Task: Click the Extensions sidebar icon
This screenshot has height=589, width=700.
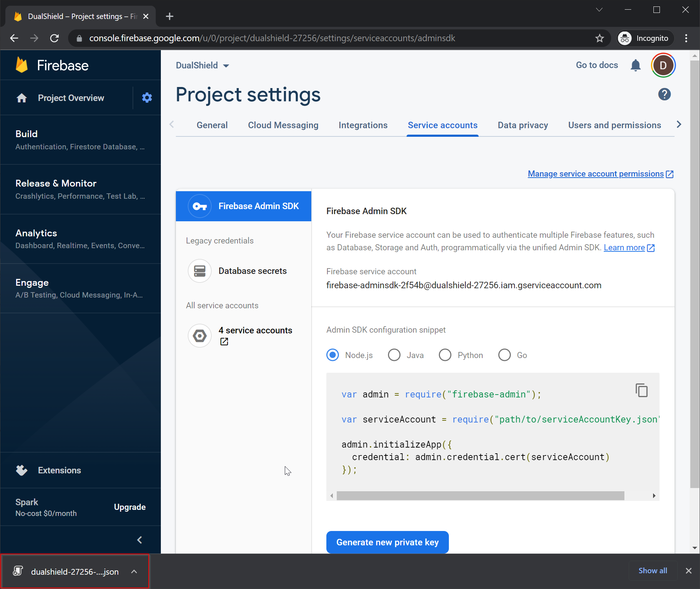Action: [22, 470]
